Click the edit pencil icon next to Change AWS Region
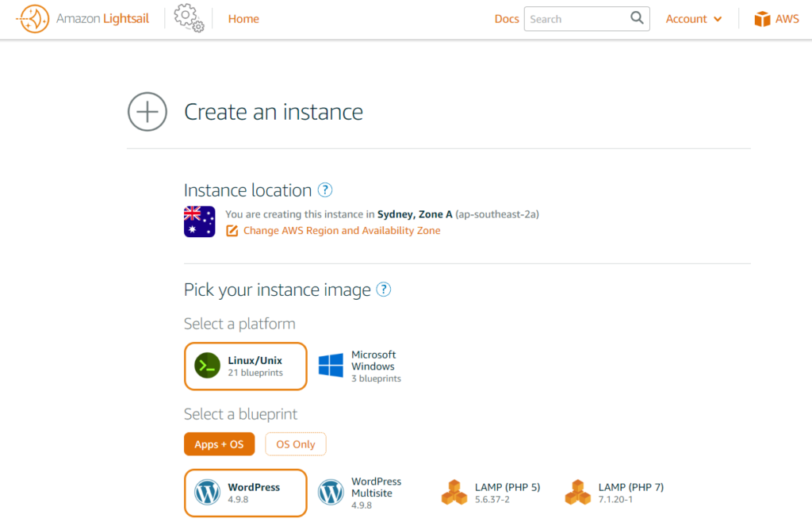Image resolution: width=812 pixels, height=522 pixels. click(x=232, y=231)
